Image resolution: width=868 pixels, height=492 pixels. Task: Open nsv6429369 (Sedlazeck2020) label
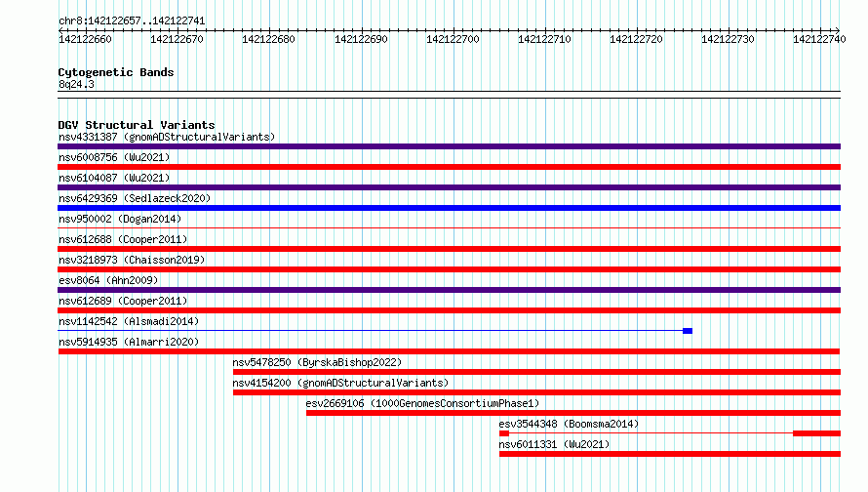[135, 198]
